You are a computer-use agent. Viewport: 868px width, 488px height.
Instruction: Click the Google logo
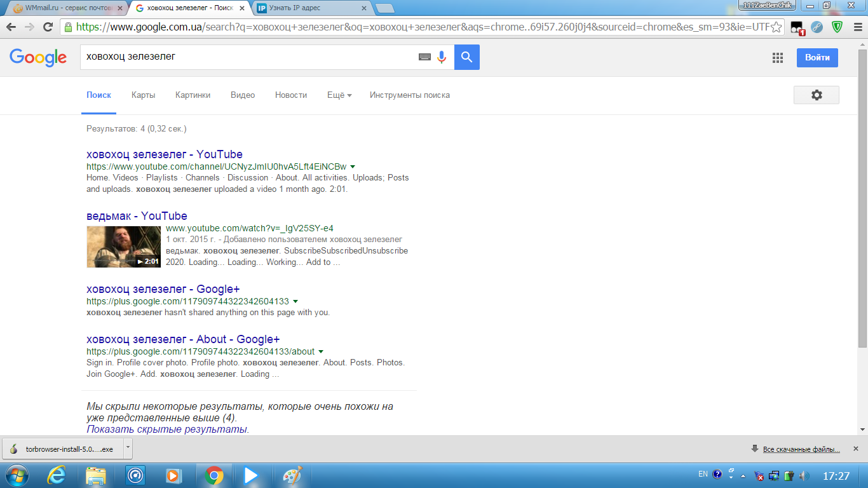pos(38,57)
